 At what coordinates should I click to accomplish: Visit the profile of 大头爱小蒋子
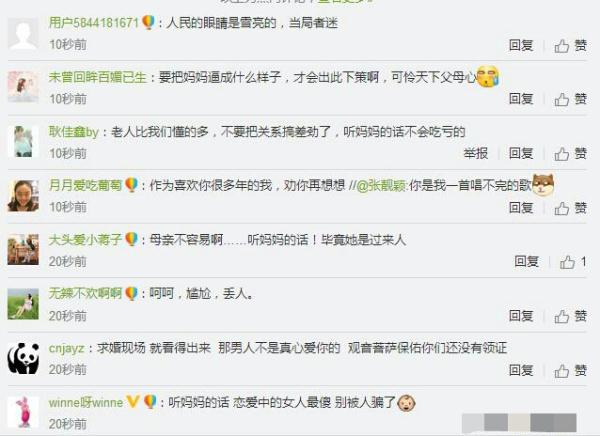pos(85,240)
